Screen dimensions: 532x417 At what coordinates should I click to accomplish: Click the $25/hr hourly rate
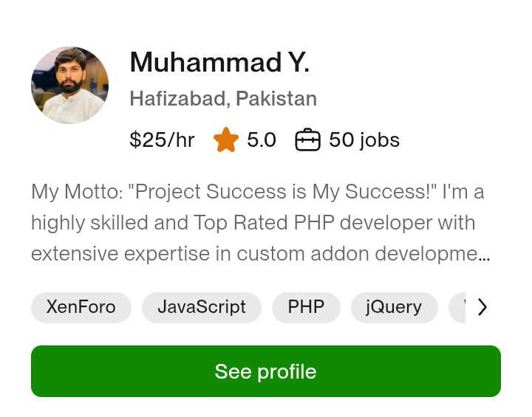[162, 139]
